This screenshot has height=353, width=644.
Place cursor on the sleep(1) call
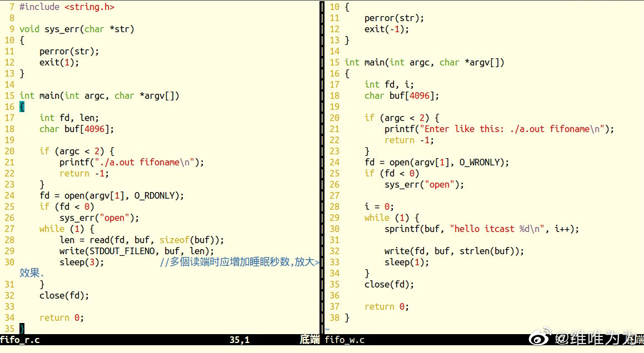point(407,262)
